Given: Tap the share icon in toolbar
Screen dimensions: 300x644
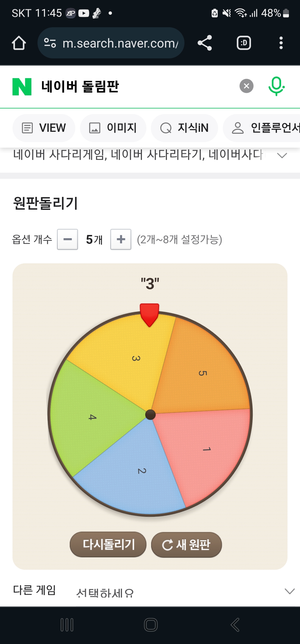Looking at the screenshot, I should pyautogui.click(x=205, y=43).
